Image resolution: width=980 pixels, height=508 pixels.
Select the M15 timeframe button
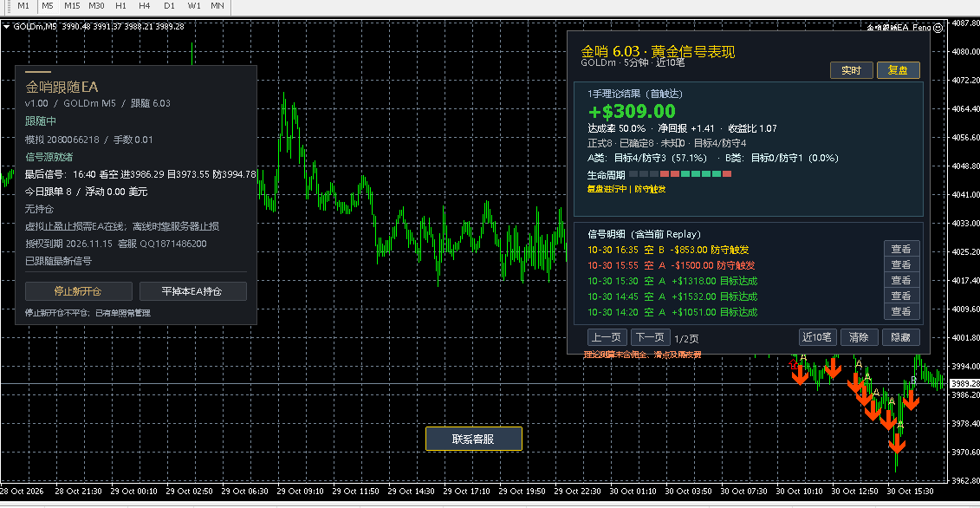click(x=72, y=5)
